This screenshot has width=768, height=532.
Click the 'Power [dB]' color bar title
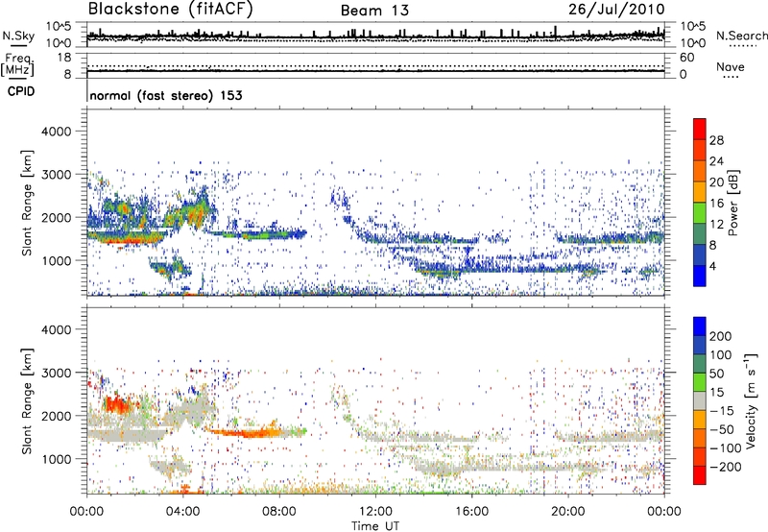733,203
